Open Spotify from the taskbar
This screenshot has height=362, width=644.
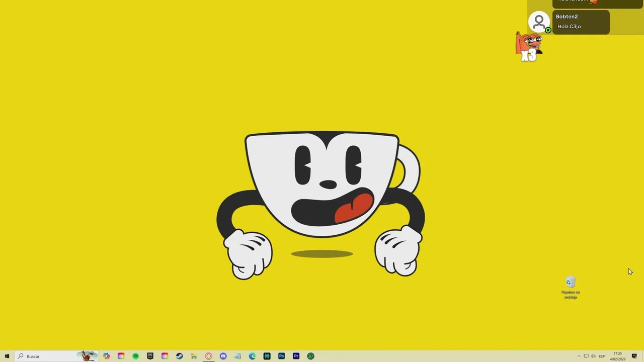tap(136, 356)
